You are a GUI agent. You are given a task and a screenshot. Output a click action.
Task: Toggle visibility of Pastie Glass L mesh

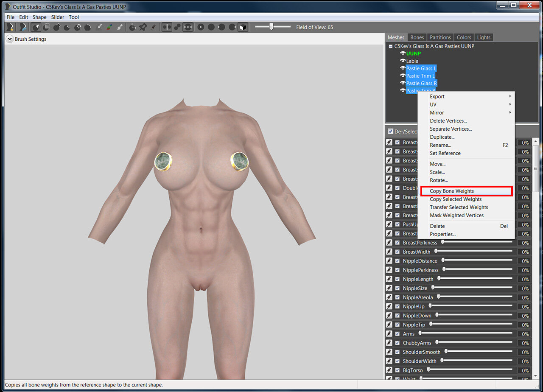[403, 68]
